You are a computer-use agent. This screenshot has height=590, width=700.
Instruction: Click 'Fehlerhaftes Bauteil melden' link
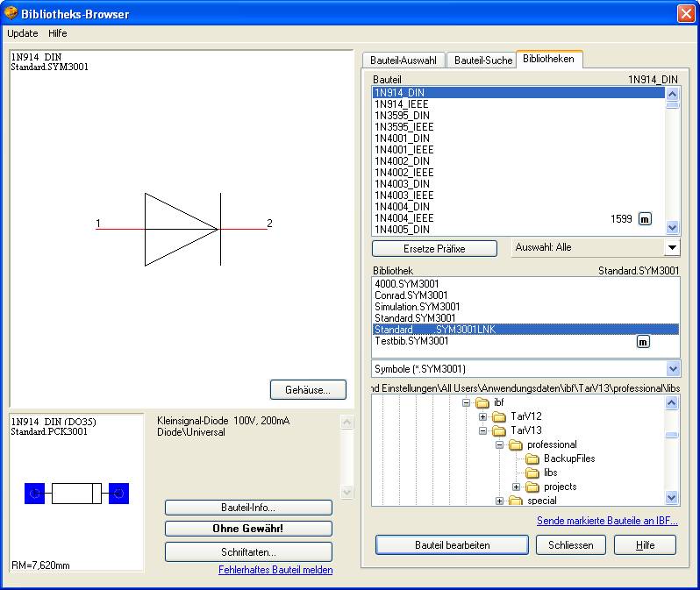pos(275,570)
